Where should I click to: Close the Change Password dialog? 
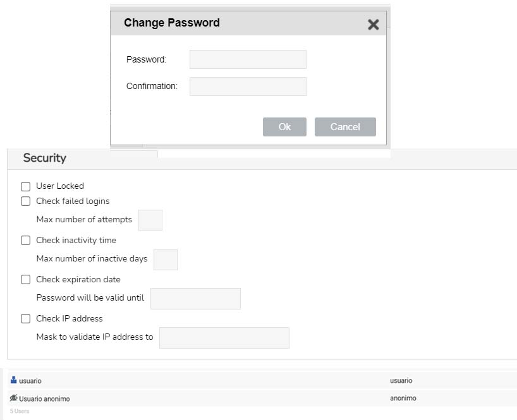[374, 25]
